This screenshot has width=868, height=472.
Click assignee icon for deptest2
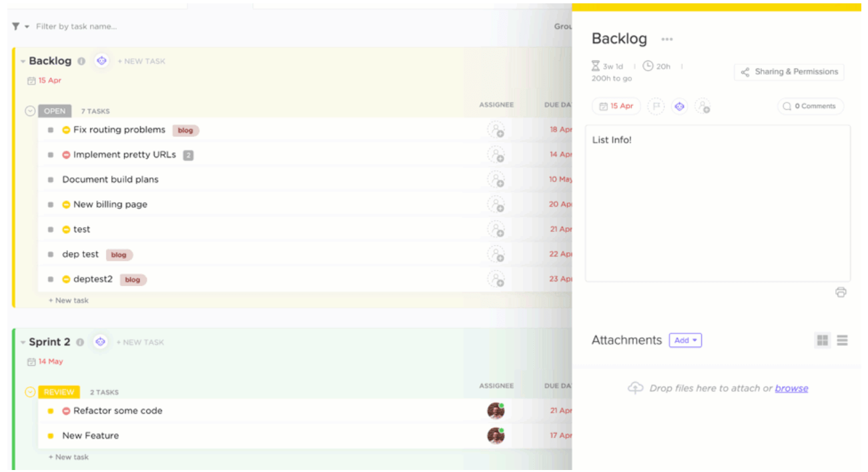tap(496, 279)
